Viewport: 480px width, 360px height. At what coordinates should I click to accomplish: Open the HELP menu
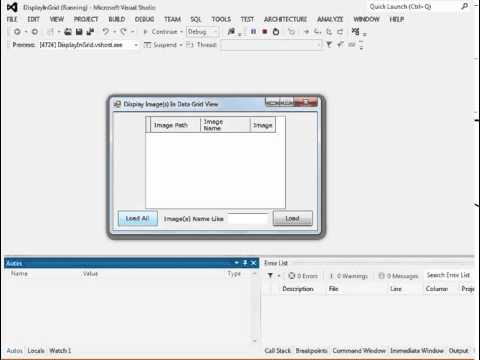397,19
